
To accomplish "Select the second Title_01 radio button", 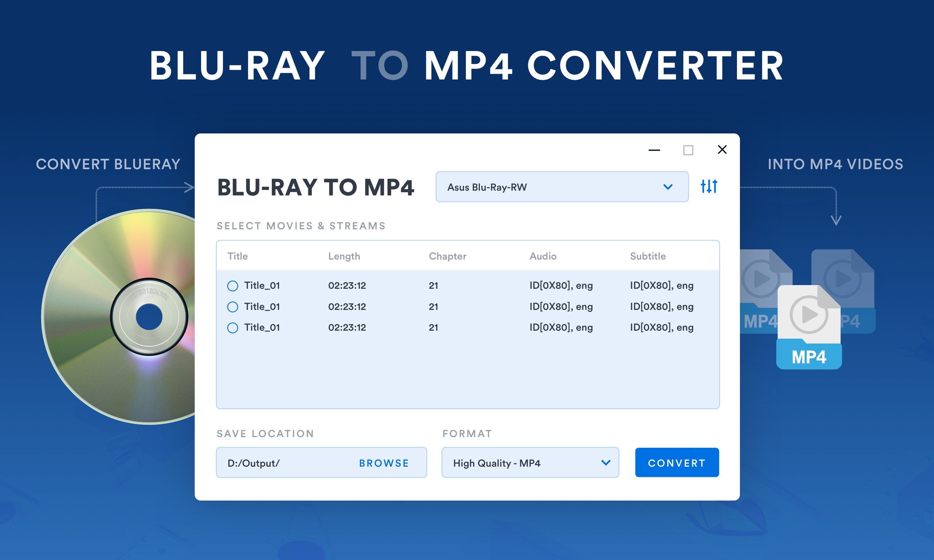I will (232, 306).
